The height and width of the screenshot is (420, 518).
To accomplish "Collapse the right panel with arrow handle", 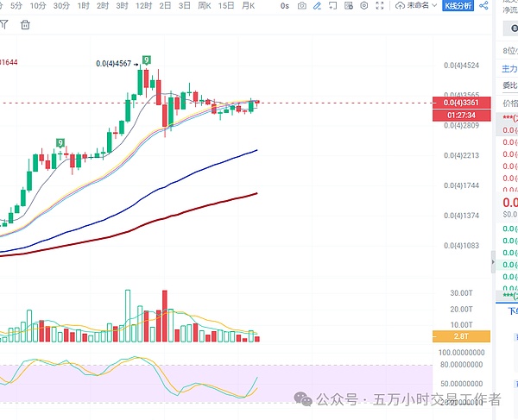I will point(494,258).
